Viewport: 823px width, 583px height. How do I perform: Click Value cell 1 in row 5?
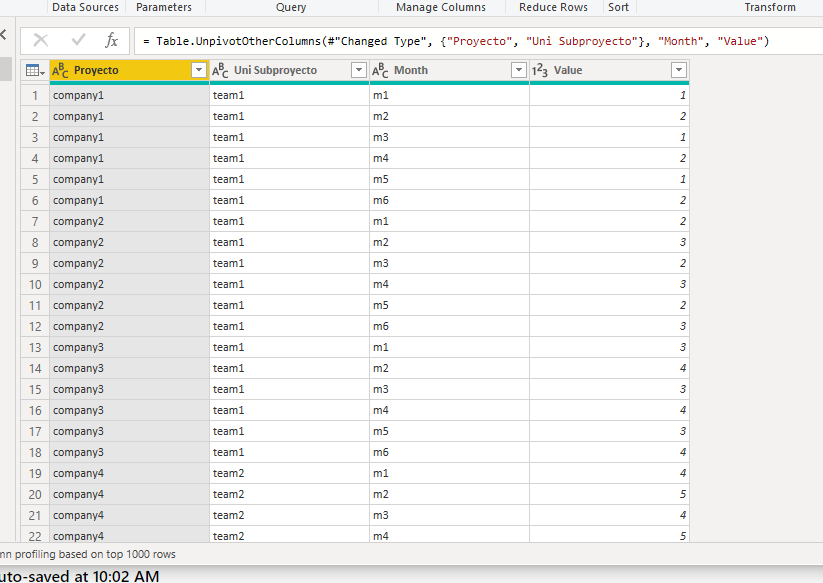pyautogui.click(x=609, y=179)
